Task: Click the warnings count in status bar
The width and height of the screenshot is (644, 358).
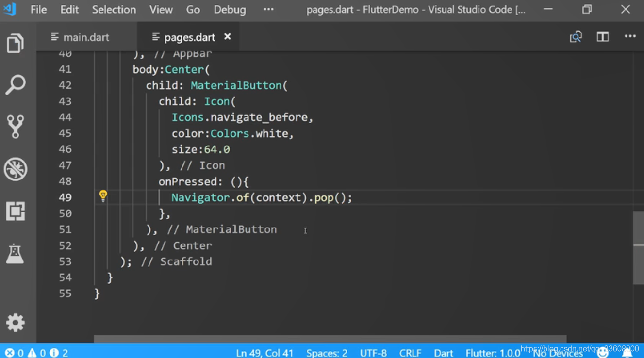Action: [36, 353]
